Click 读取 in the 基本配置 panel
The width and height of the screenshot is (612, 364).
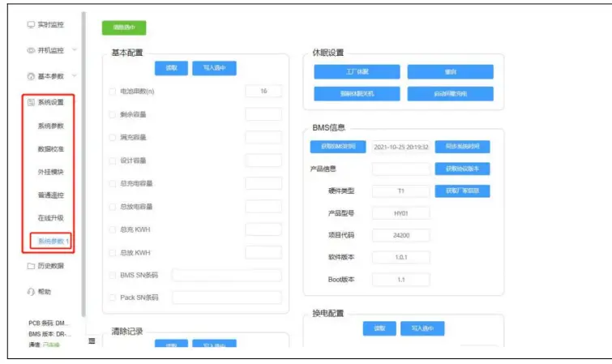click(171, 68)
